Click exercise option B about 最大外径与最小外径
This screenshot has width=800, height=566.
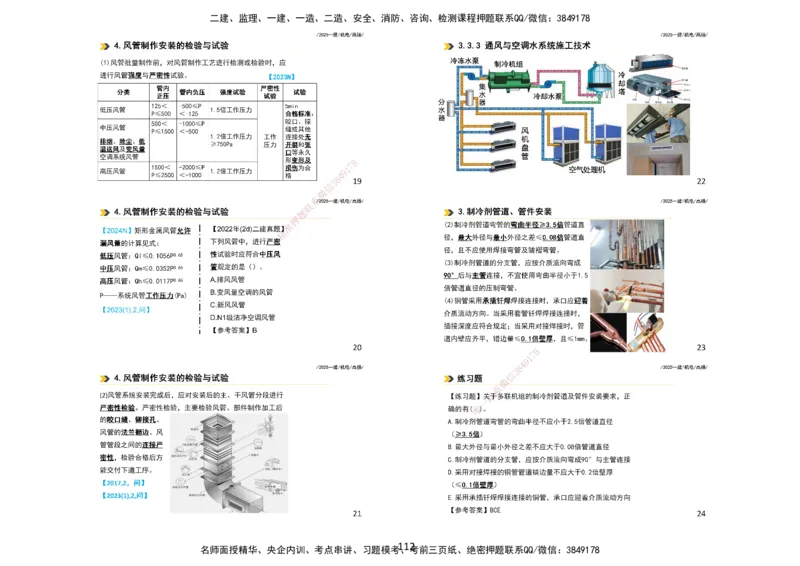pyautogui.click(x=528, y=447)
